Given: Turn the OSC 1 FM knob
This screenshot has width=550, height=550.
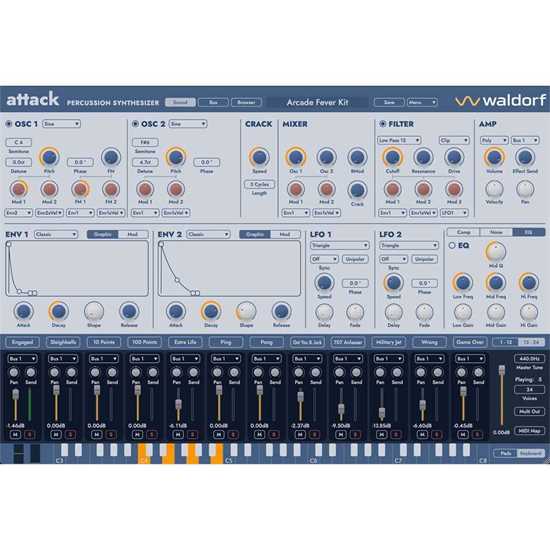Looking at the screenshot, I should click(111, 157).
